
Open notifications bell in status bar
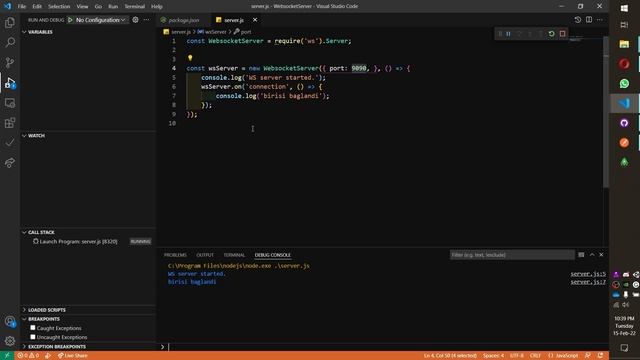600,356
